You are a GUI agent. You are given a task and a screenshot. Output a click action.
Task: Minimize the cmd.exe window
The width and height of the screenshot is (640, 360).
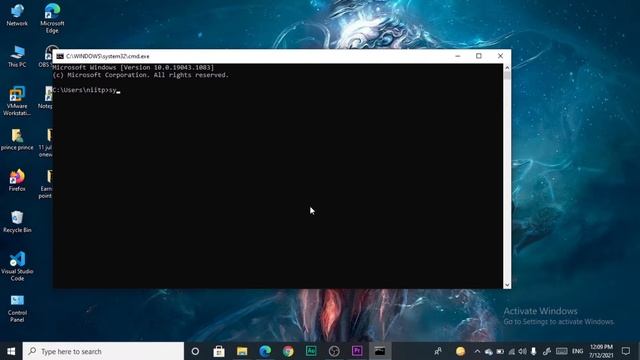(x=458, y=56)
